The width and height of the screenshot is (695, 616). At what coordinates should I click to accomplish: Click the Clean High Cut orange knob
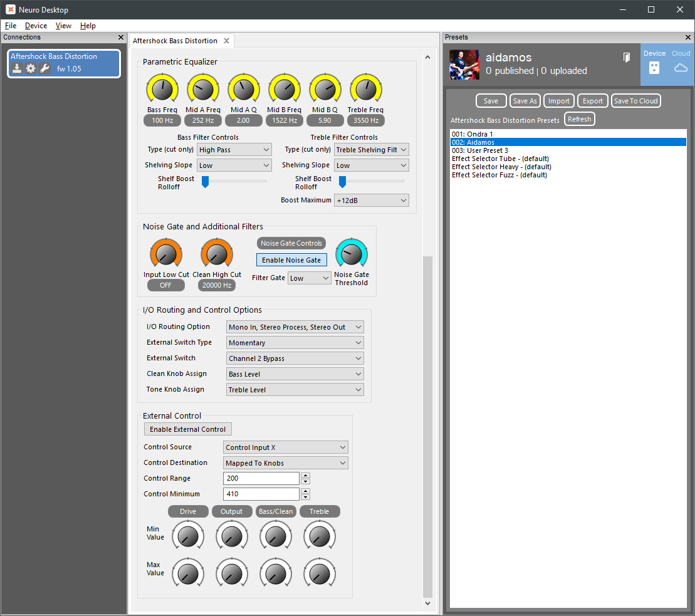click(x=217, y=254)
